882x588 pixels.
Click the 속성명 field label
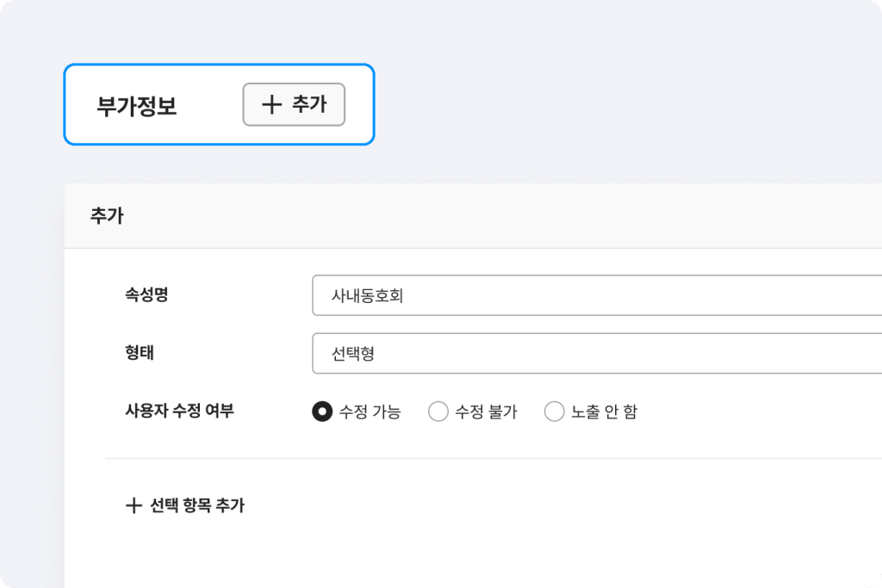tap(146, 295)
